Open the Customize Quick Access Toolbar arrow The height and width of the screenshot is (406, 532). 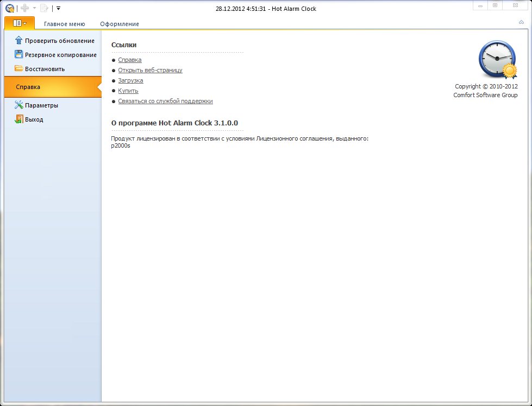(x=58, y=8)
